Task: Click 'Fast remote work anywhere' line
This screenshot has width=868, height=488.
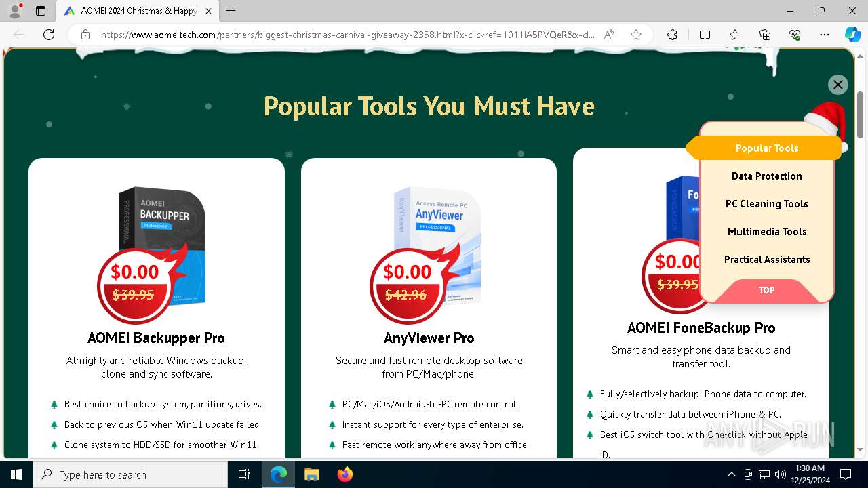Action: point(435,445)
